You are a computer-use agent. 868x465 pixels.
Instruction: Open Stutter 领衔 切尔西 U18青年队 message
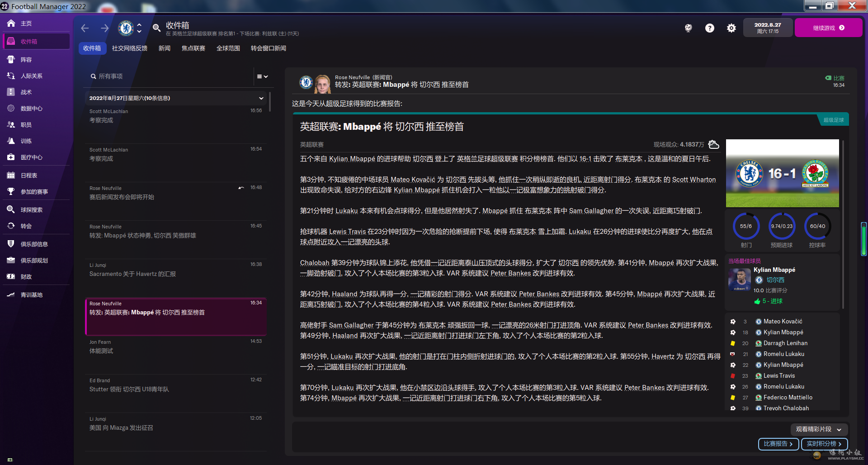tap(176, 394)
